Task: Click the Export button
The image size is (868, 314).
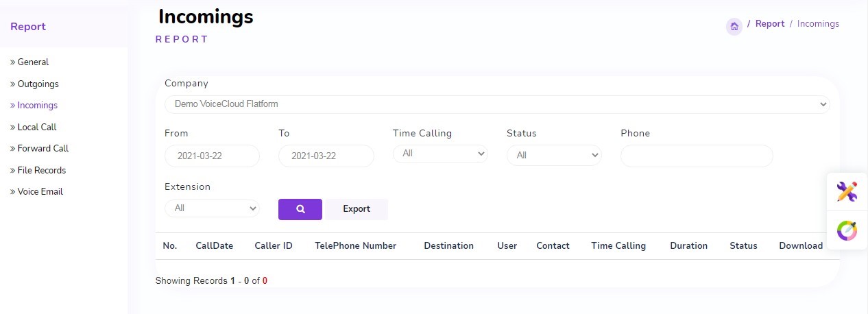Action: pyautogui.click(x=356, y=209)
